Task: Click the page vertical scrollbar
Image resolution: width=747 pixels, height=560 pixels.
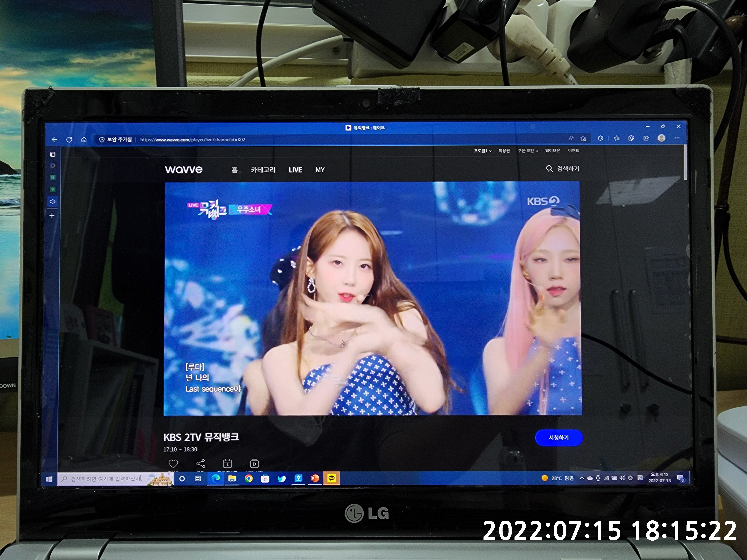Action: 685,162
